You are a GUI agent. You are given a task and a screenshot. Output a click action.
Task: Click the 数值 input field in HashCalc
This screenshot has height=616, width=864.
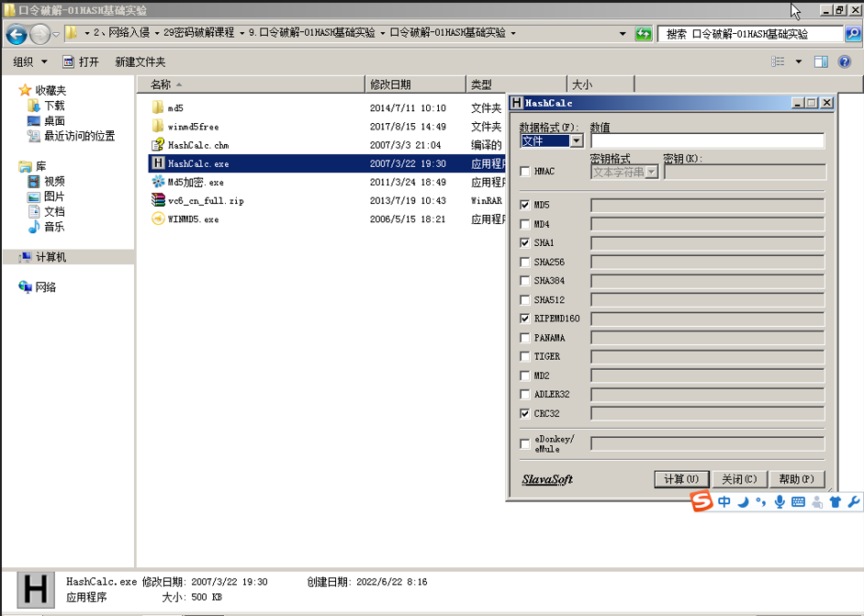pos(708,141)
